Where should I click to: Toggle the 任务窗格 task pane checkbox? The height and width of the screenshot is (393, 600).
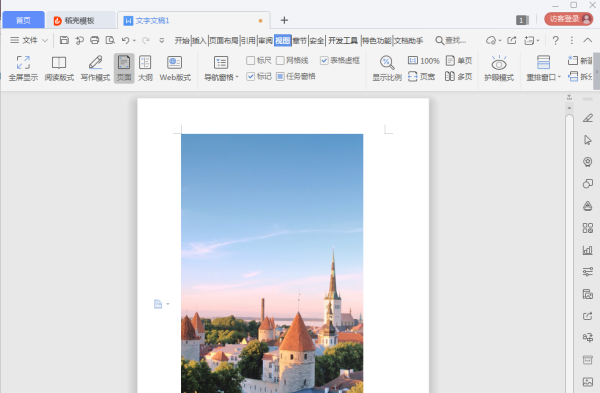280,77
